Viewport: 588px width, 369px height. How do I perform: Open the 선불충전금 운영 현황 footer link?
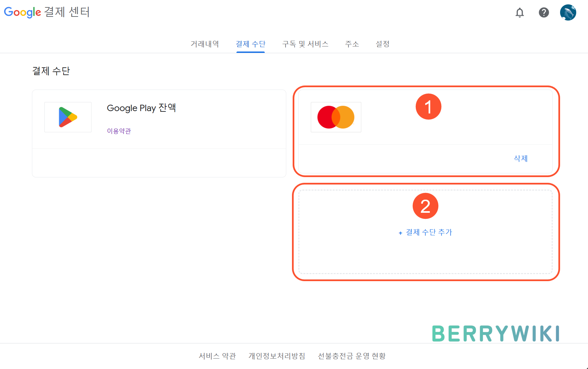pyautogui.click(x=352, y=356)
